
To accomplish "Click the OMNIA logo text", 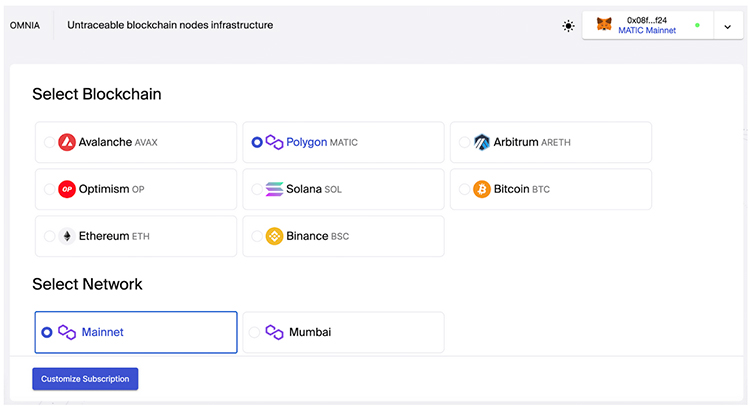I will [x=25, y=25].
